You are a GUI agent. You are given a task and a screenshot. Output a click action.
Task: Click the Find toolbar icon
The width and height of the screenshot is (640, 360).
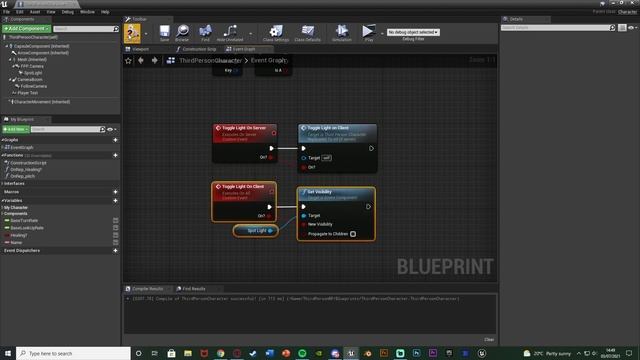[x=205, y=33]
